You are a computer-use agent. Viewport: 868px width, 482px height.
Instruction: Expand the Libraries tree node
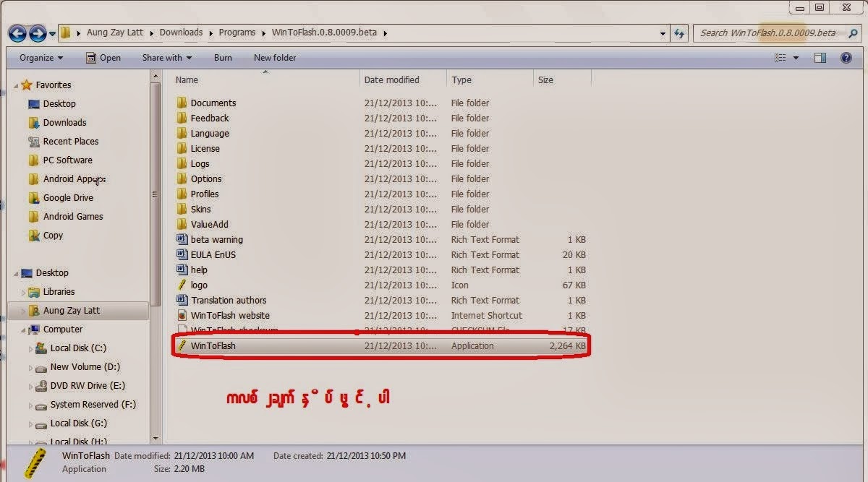tap(24, 292)
